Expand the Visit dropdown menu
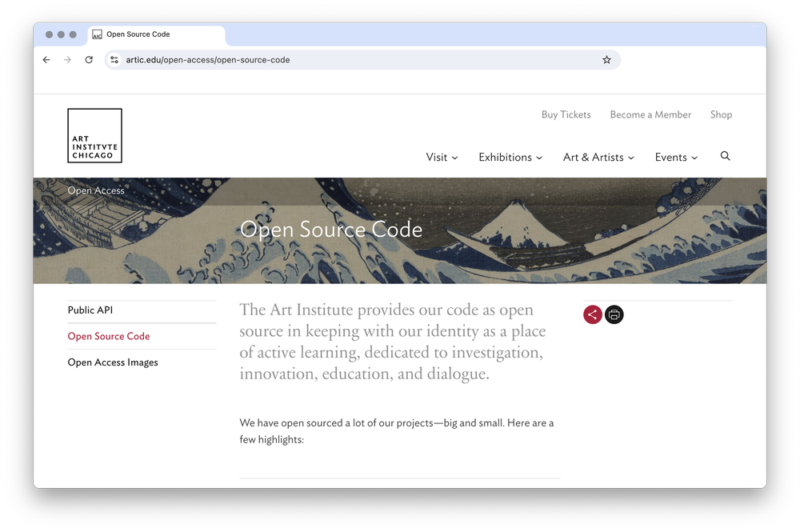800x532 pixels. 442,157
